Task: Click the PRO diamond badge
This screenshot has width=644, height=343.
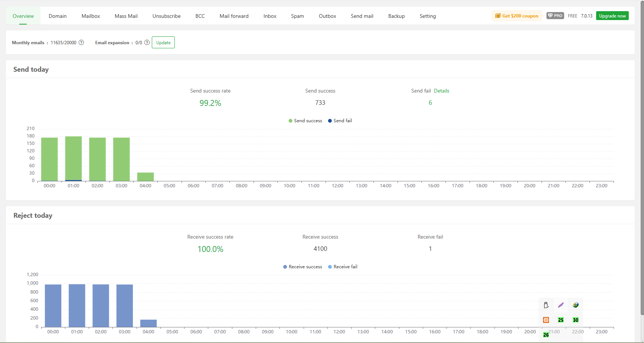Action: tap(555, 16)
